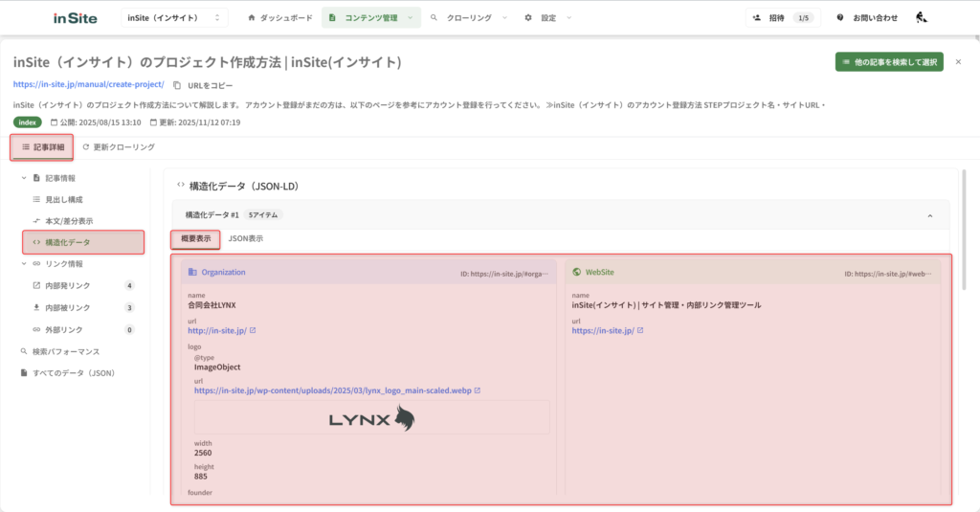Viewport: 980px width, 512px height.
Task: Collapse the 構造化データ #1 section chevron
Action: pyautogui.click(x=930, y=215)
